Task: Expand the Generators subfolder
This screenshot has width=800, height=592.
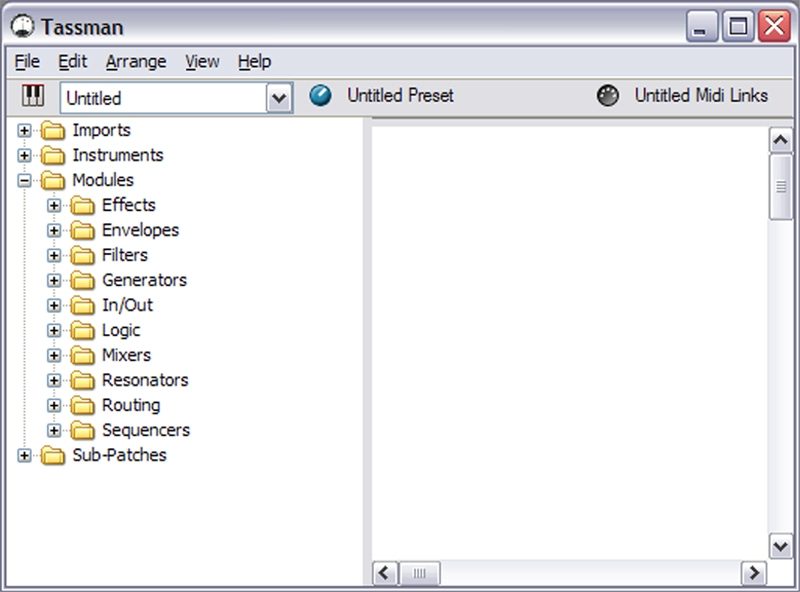Action: point(54,281)
